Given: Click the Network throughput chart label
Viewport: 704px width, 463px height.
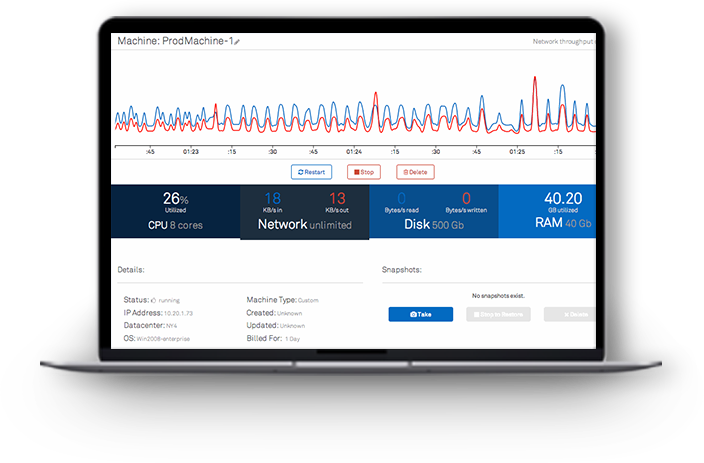Looking at the screenshot, I should 563,41.
